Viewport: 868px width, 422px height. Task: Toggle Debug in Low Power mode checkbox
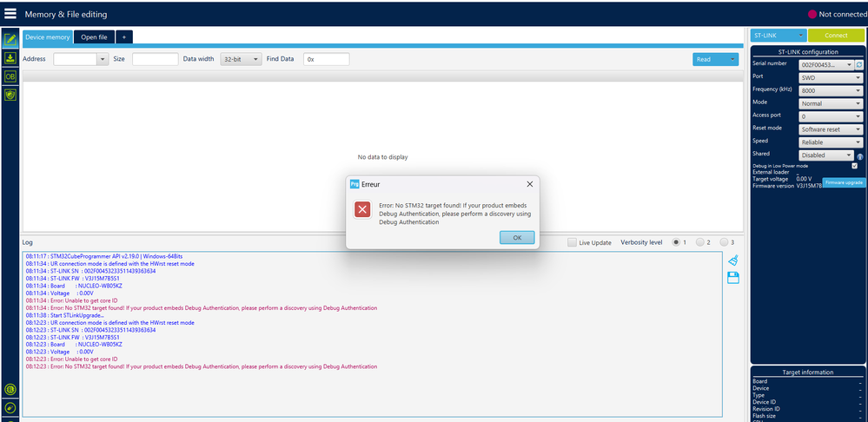[x=855, y=165]
